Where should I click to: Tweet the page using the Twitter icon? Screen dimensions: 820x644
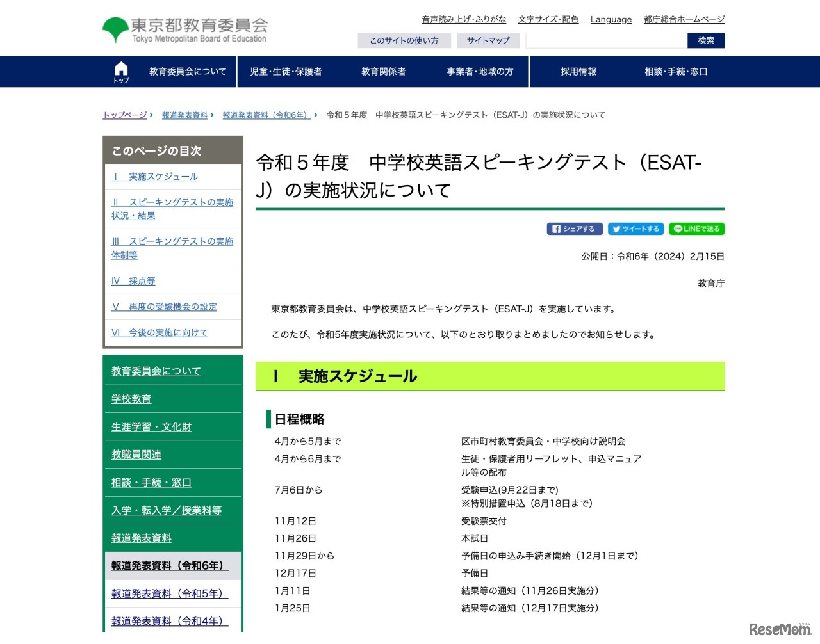(635, 229)
